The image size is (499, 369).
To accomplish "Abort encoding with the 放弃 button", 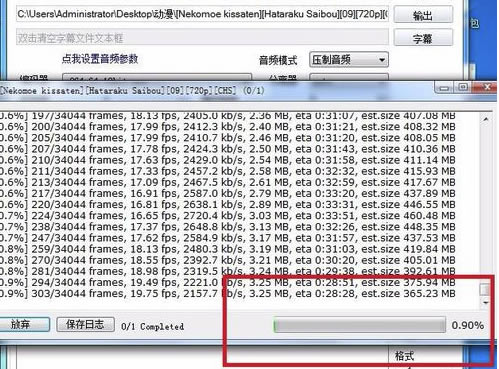I will tap(24, 324).
